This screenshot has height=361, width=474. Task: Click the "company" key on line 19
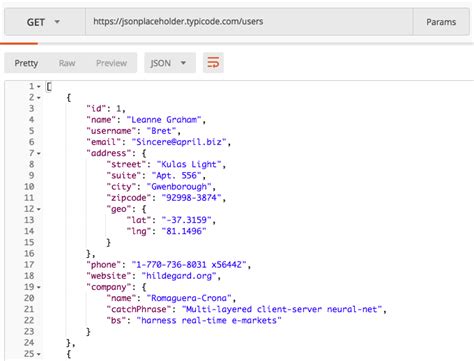tap(109, 287)
